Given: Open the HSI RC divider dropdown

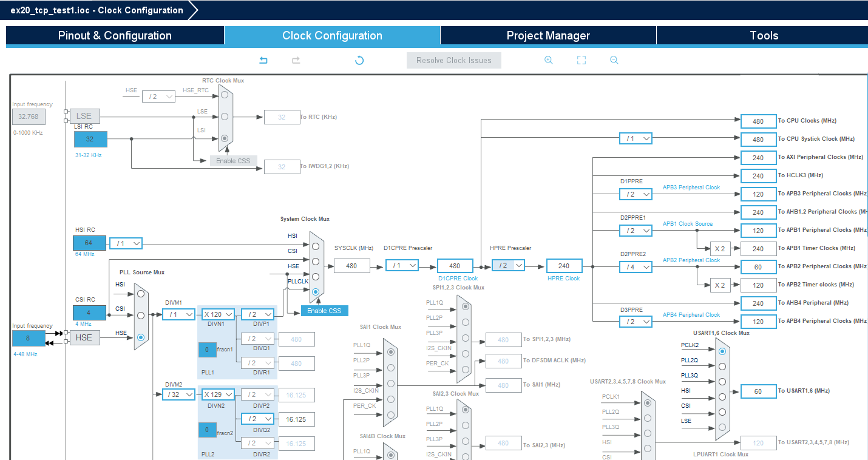Looking at the screenshot, I should [x=126, y=243].
